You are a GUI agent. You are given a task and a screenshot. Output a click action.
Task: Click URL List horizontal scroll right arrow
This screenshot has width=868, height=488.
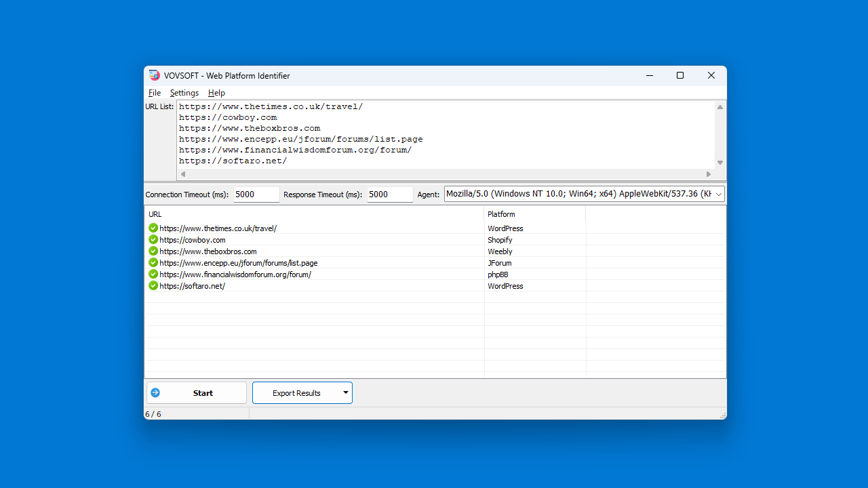point(709,174)
